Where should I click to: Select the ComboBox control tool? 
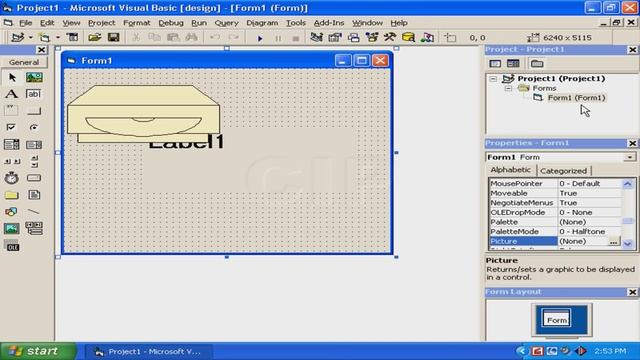(12, 144)
